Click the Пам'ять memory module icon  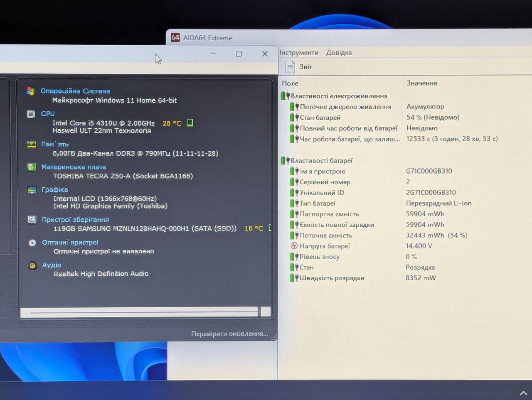point(31,145)
